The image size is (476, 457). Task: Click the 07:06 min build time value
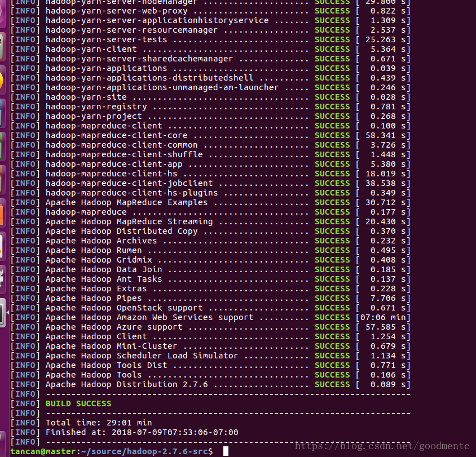pyautogui.click(x=383, y=317)
